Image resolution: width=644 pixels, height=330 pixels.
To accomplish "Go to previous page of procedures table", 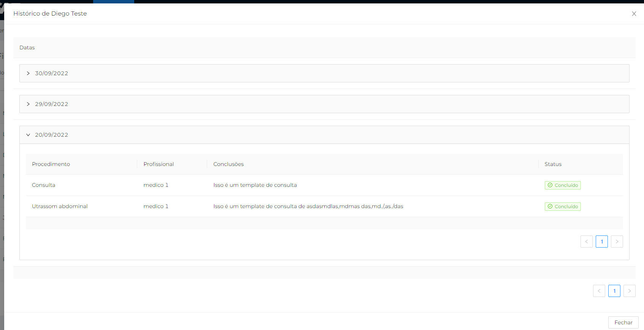I will (586, 242).
